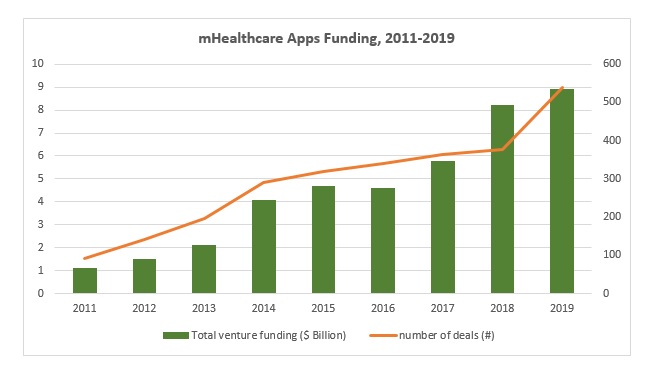Image resolution: width=657 pixels, height=384 pixels.
Task: Click x-axis label 2018
Action: tap(502, 308)
